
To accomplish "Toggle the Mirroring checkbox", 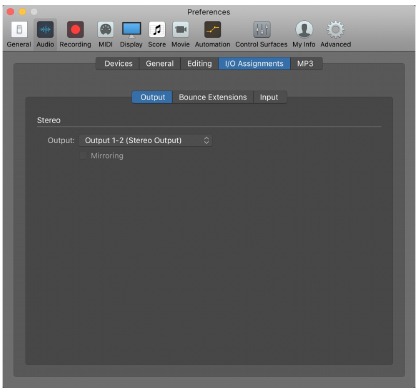I will point(83,156).
